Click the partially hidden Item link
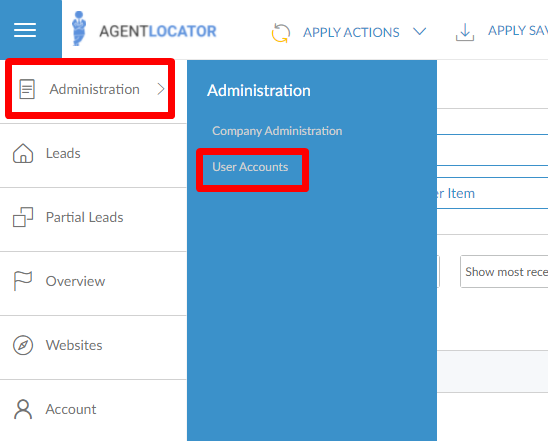Viewport: 548px width, 441px height. (456, 193)
